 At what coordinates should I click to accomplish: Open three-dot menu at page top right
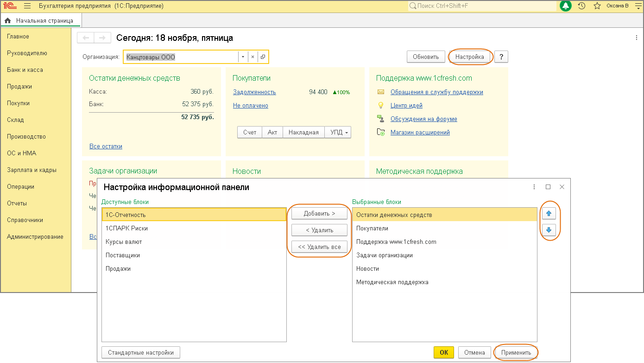click(636, 38)
